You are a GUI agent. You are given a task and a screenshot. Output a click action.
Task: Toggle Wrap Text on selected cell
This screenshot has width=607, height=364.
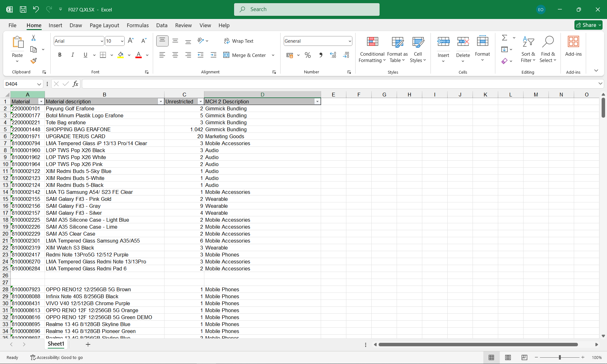[x=238, y=41]
